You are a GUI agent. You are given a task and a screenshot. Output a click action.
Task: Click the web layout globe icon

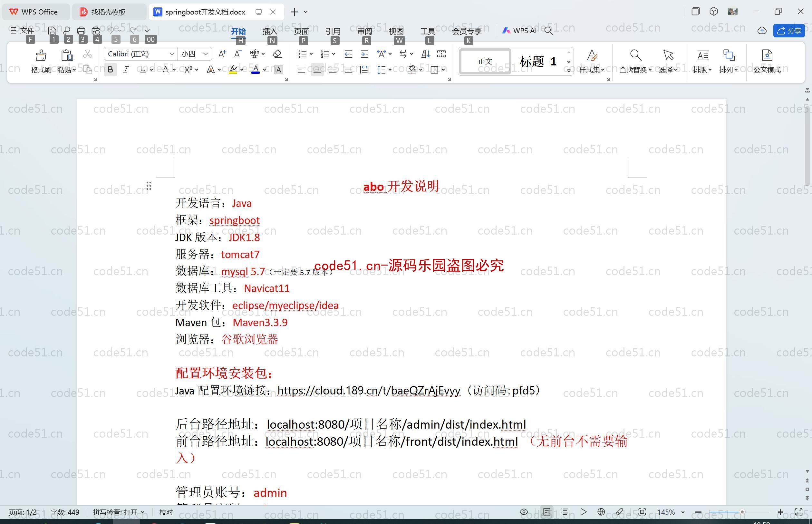601,512
